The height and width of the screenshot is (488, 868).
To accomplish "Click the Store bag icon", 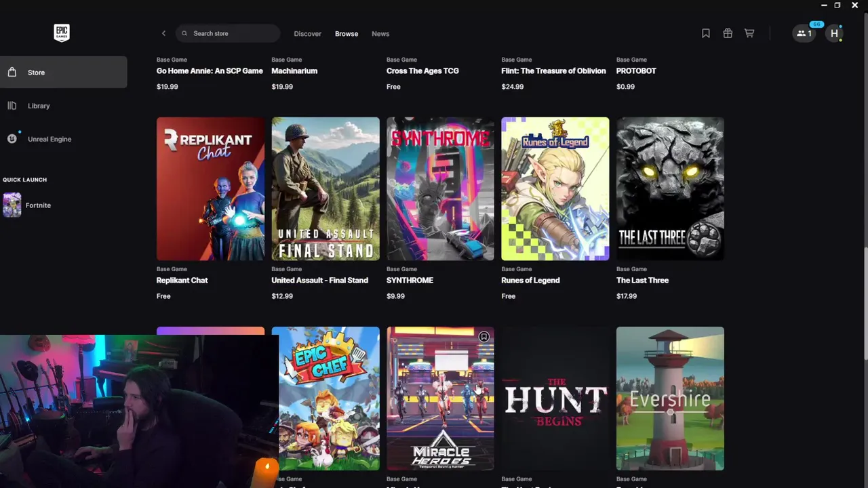I will coord(12,72).
